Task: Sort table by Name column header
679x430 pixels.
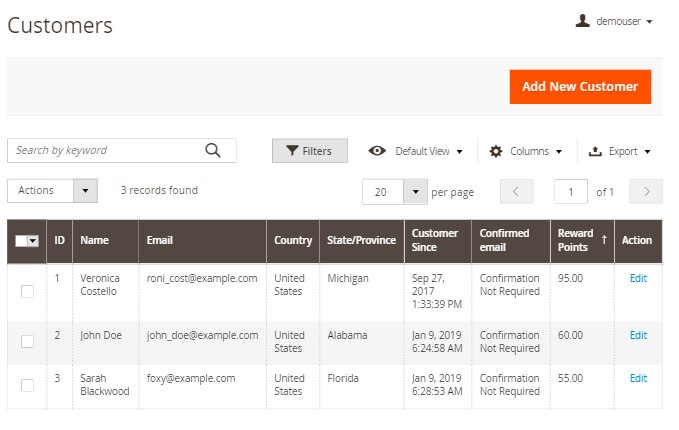Action: pos(95,241)
